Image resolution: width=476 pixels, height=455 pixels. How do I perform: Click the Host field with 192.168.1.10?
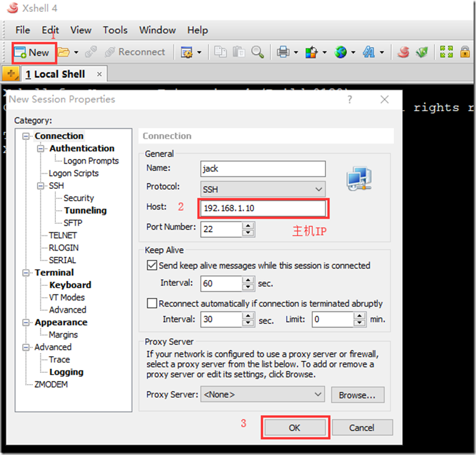click(x=263, y=208)
